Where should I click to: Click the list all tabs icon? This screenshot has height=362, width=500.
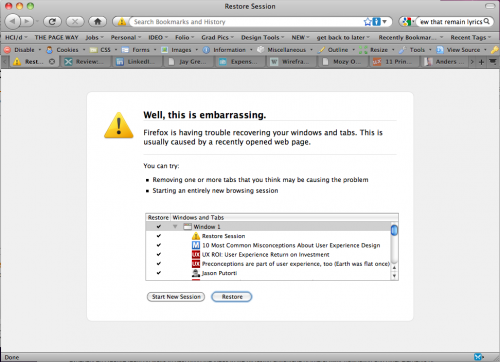click(493, 62)
